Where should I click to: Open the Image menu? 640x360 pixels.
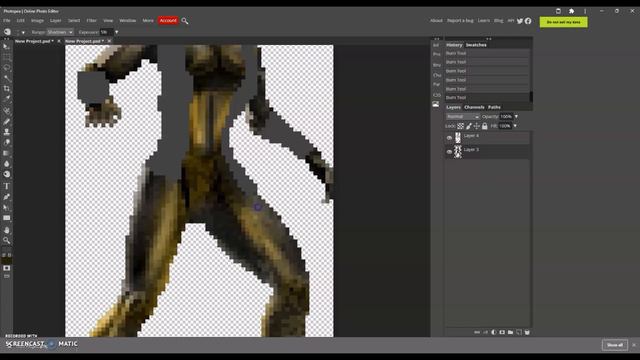pos(37,20)
